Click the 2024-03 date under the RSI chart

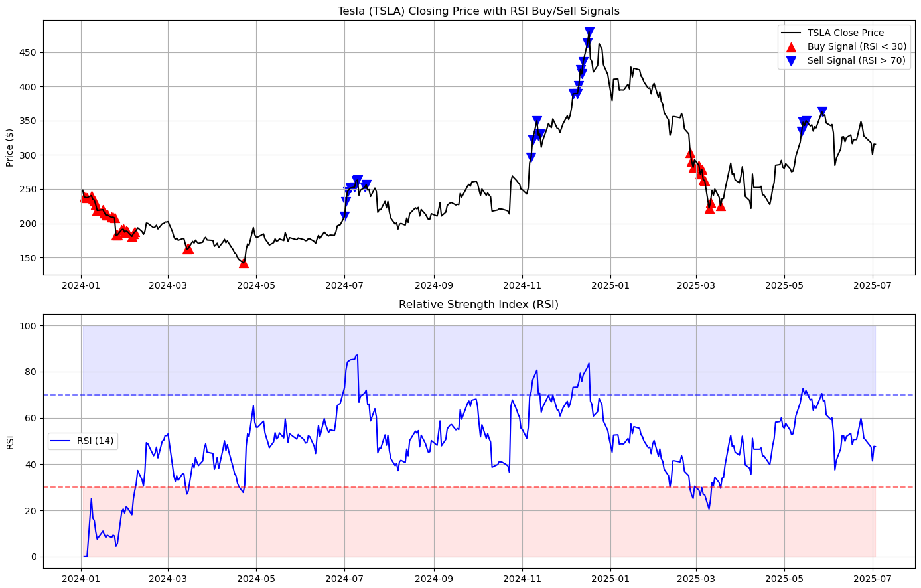[168, 579]
